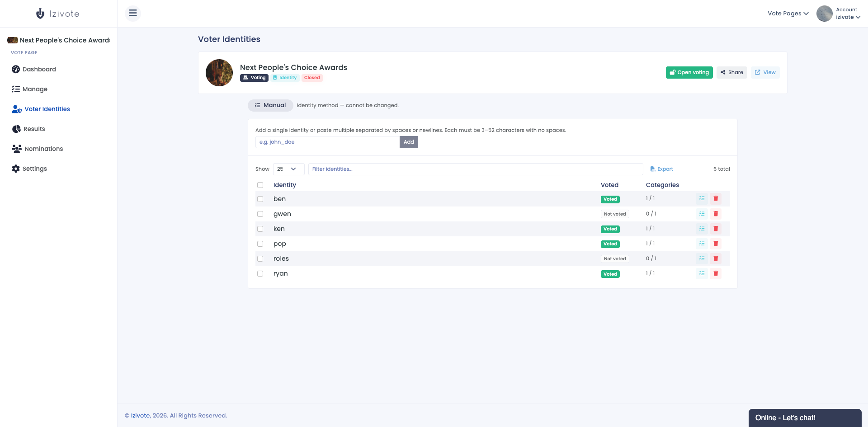
Task: Check the select-all identities checkbox
Action: (x=260, y=185)
